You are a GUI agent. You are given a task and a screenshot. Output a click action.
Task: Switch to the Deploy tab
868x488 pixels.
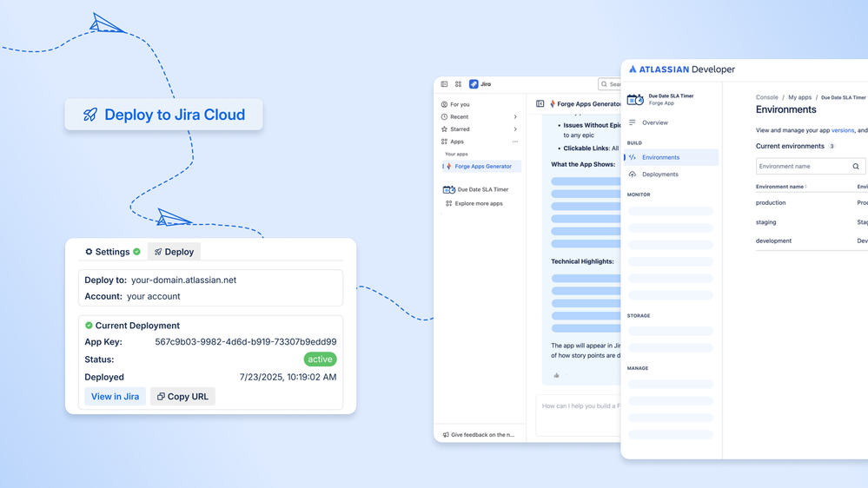coord(175,252)
